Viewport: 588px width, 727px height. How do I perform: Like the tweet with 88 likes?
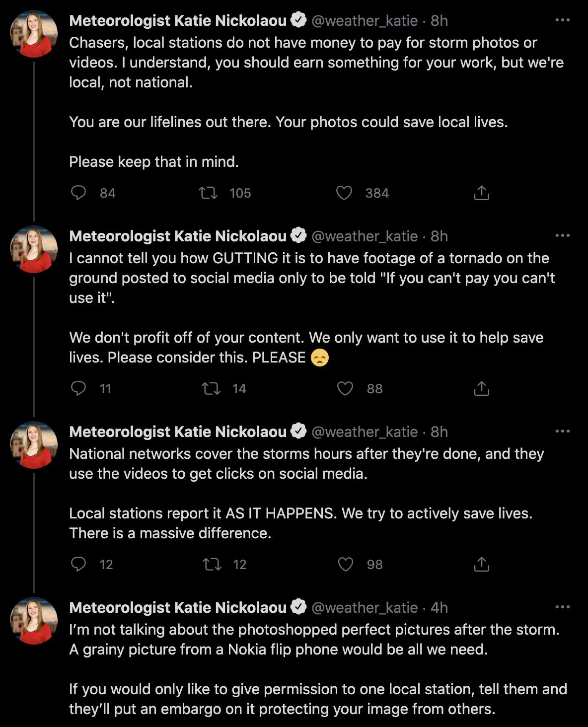click(x=345, y=388)
